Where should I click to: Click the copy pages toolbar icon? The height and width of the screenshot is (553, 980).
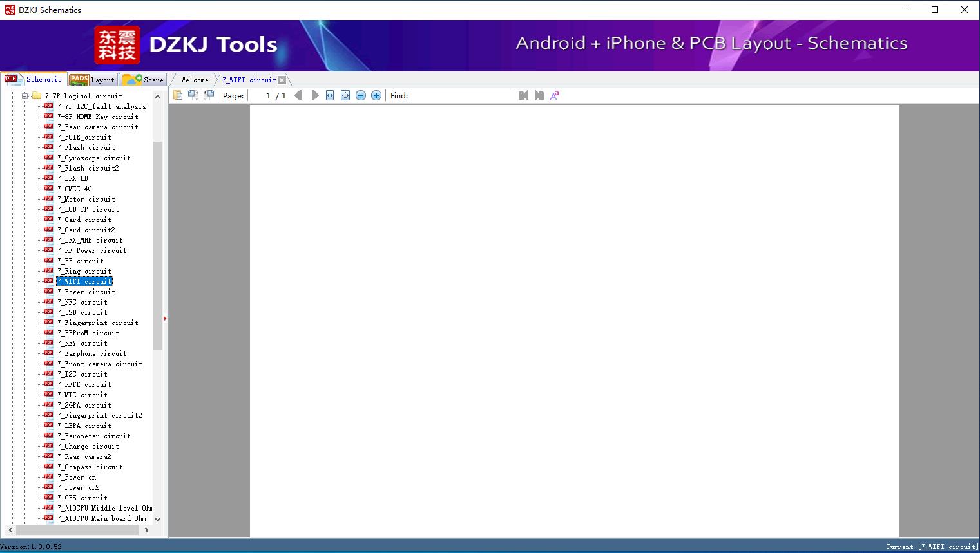click(x=178, y=95)
